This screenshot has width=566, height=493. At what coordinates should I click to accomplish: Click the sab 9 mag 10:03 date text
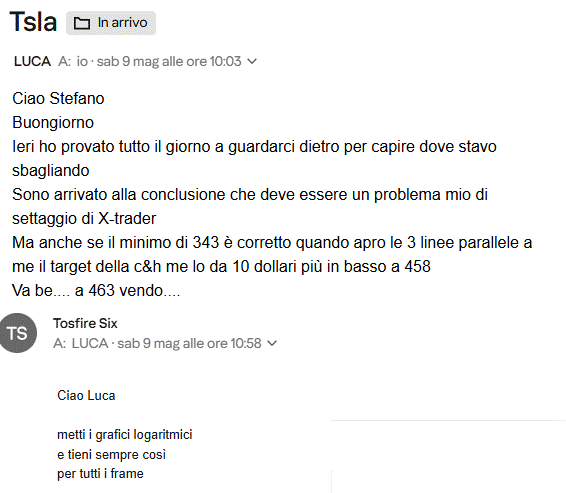click(169, 61)
